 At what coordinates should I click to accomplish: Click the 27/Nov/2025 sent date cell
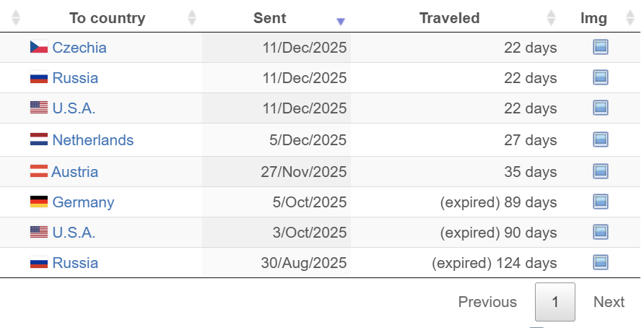304,172
